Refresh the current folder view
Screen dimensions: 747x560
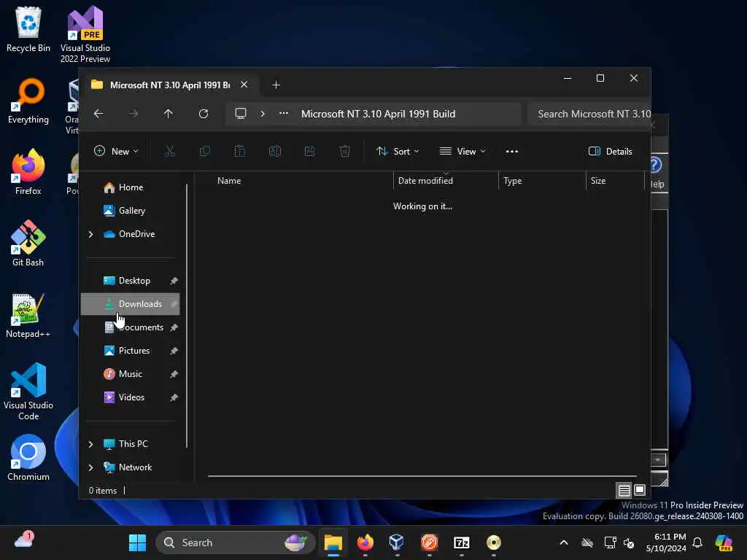204,114
